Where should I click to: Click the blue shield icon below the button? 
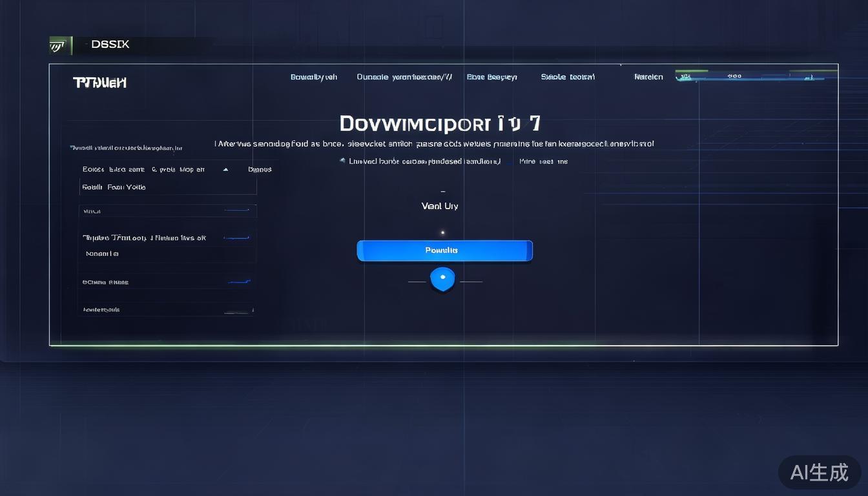(x=442, y=279)
